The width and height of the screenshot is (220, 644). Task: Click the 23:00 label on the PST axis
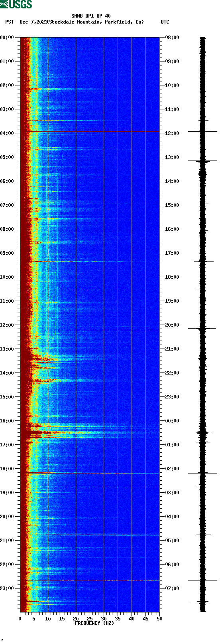click(7, 589)
